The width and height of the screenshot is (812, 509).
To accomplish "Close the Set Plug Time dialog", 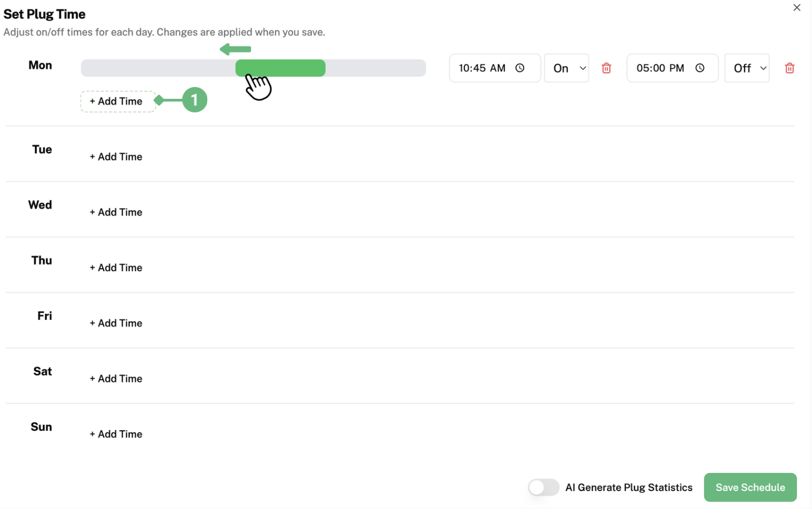I will point(796,8).
